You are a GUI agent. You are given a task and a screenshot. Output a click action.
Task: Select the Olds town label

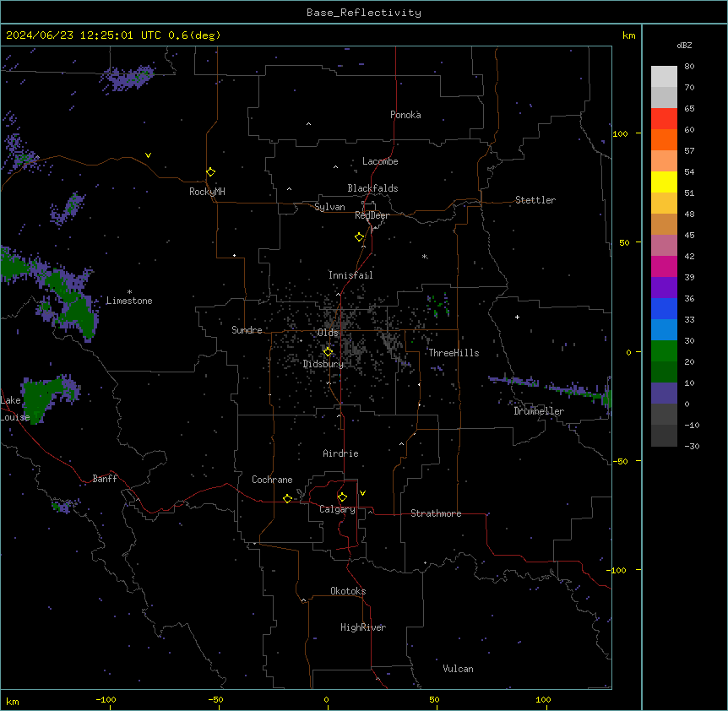pyautogui.click(x=328, y=333)
